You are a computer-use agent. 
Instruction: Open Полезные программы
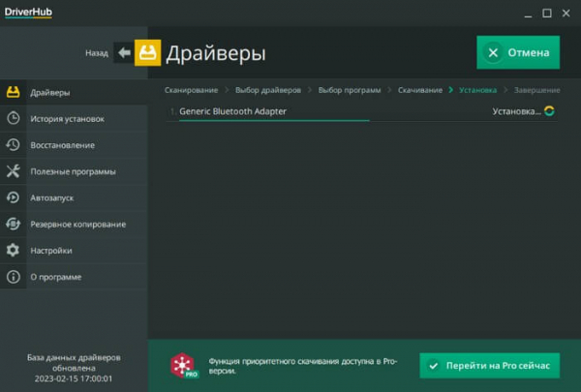click(x=74, y=170)
